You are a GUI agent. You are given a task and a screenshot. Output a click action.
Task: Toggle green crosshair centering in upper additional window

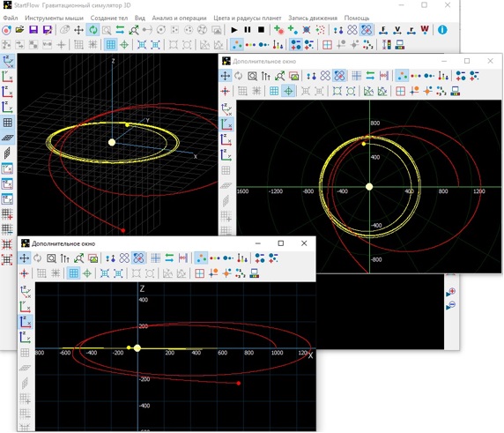coord(288,92)
